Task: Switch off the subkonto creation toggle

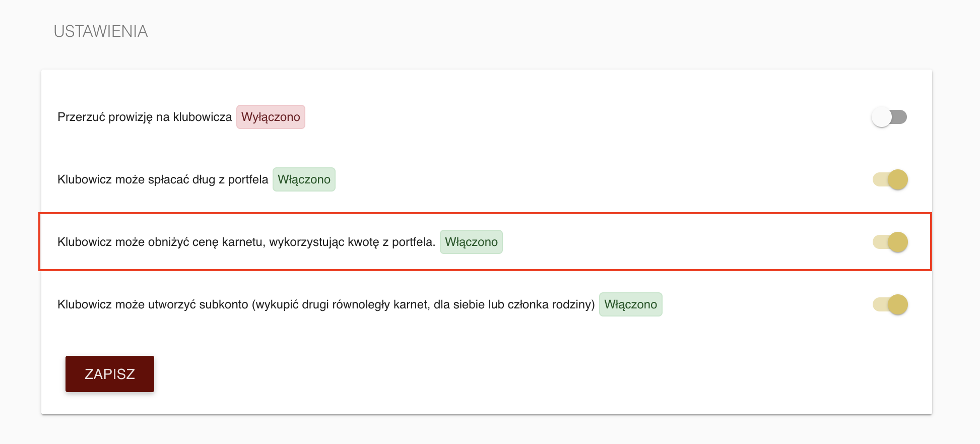Action: point(890,304)
